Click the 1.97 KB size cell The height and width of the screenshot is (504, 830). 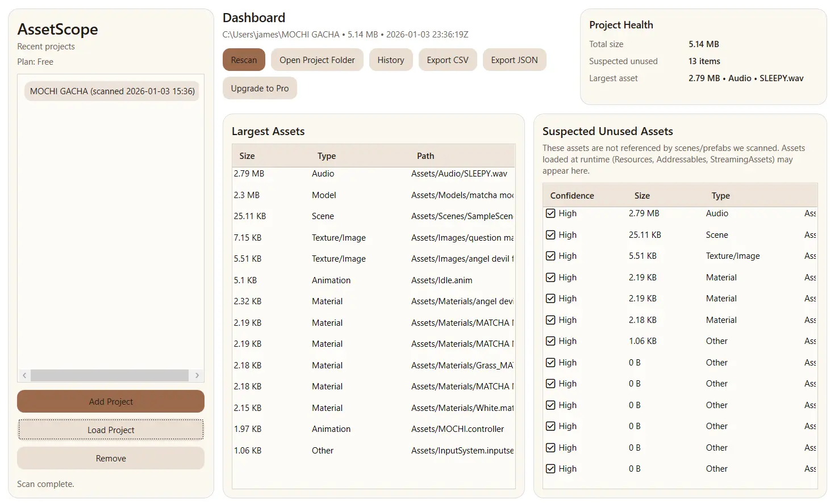coord(248,429)
